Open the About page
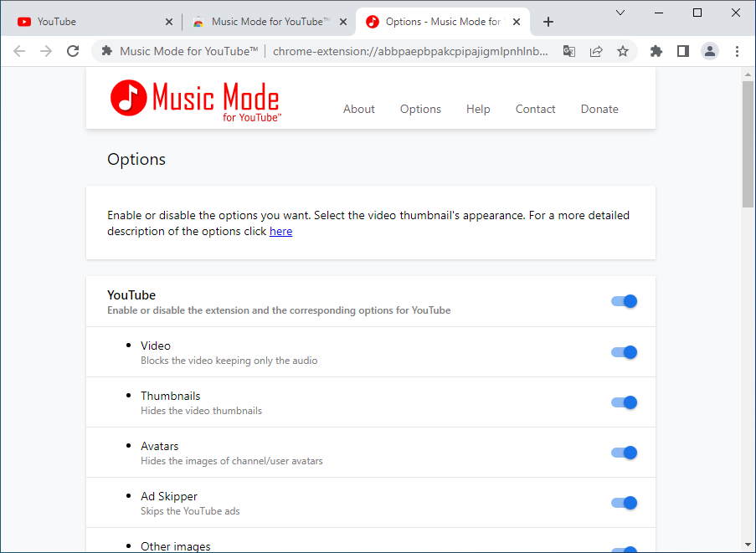The height and width of the screenshot is (553, 756). 358,109
